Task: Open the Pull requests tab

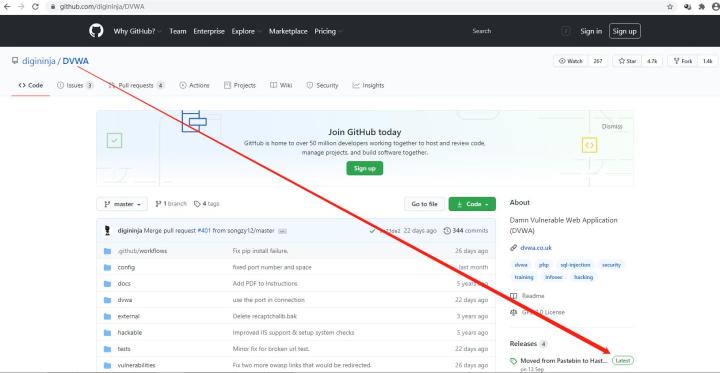Action: point(136,85)
